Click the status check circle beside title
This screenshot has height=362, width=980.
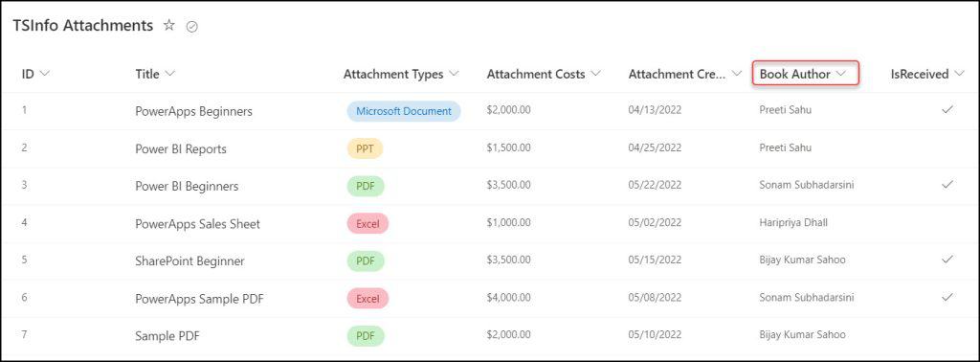(x=192, y=26)
